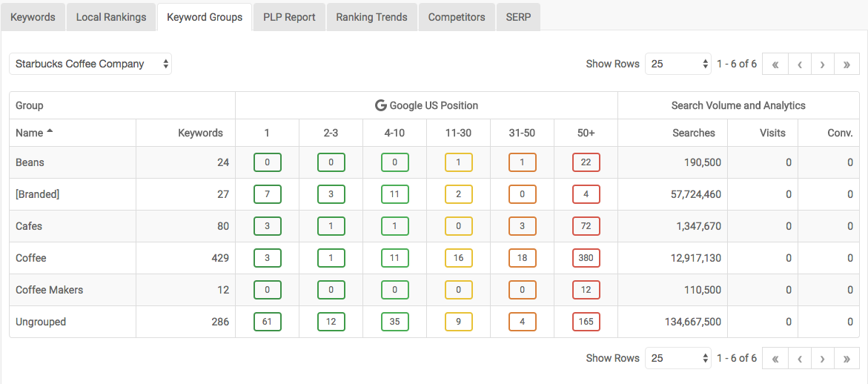Go to first page using bottom pagination
Viewport: 868px width, 384px height.
pyautogui.click(x=775, y=358)
